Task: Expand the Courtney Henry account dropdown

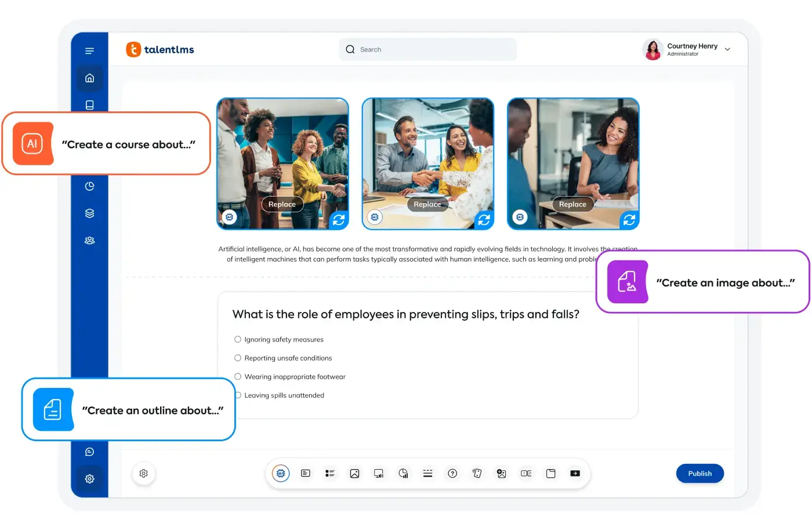Action: (x=727, y=49)
